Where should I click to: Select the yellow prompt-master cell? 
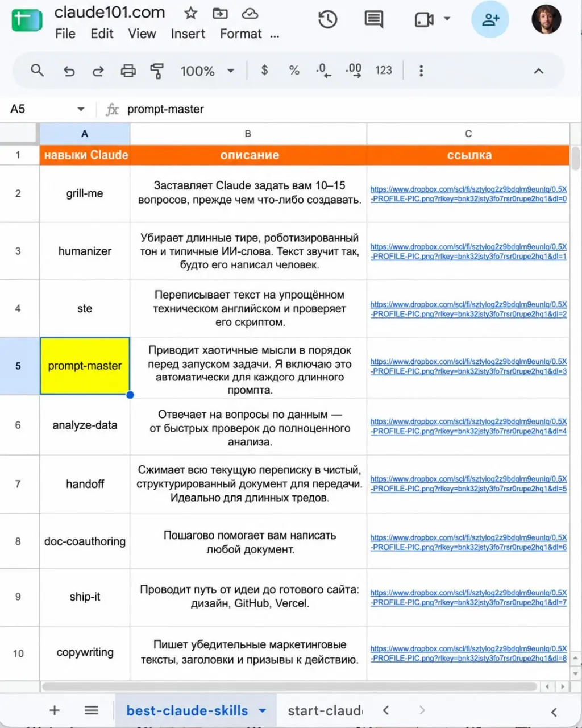tap(85, 366)
